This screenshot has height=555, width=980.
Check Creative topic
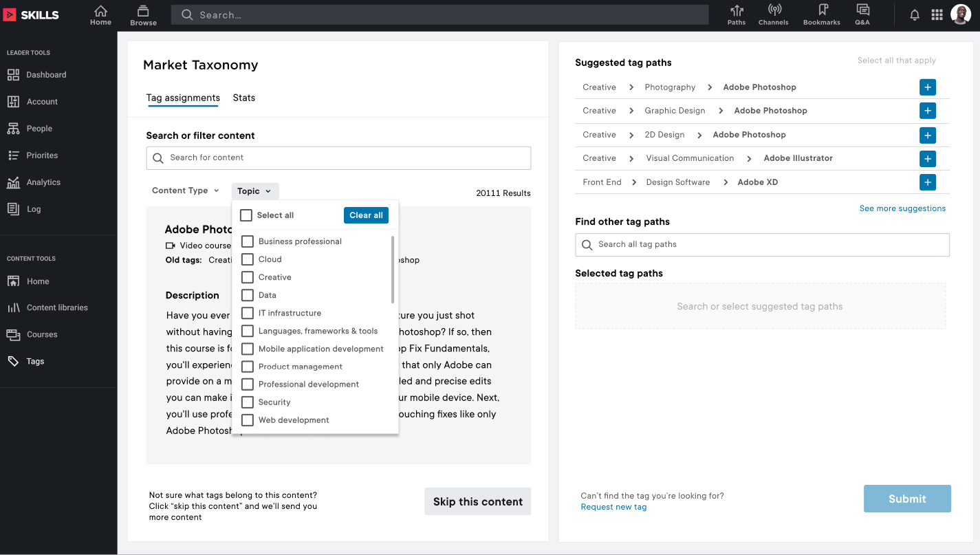248,277
